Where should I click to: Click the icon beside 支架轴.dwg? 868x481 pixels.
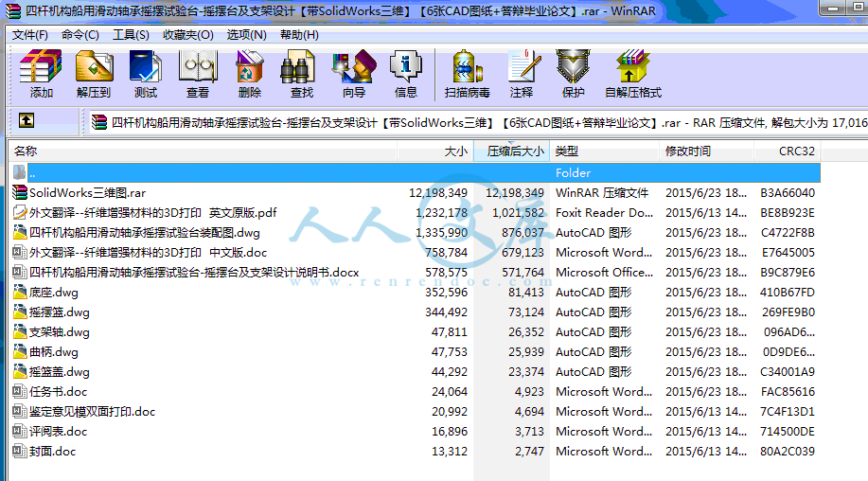click(x=19, y=332)
